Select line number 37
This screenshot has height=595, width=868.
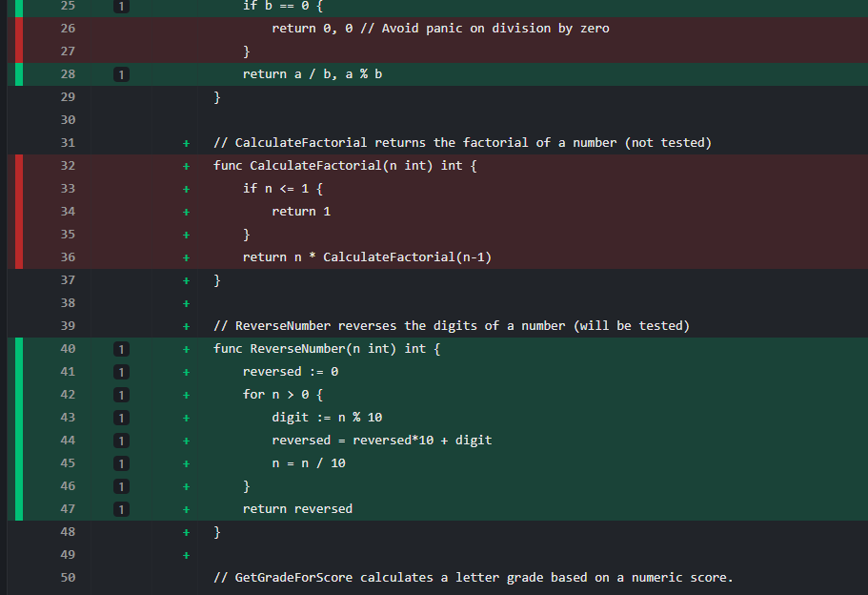pyautogui.click(x=67, y=280)
